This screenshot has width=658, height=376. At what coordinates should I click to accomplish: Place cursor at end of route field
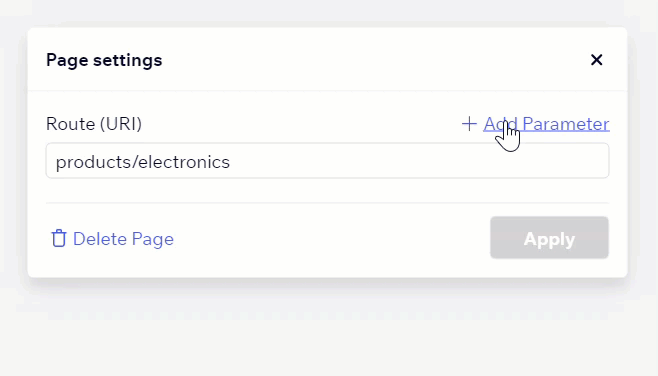[420, 162]
